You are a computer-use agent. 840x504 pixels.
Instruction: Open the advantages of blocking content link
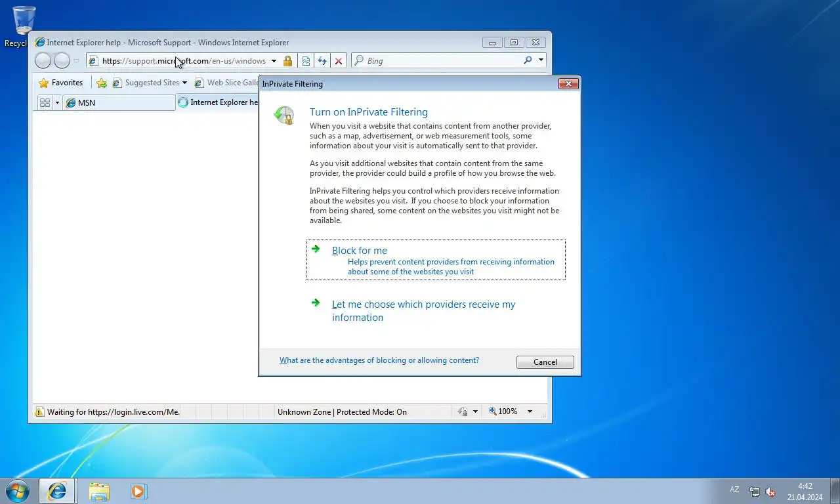[379, 360]
